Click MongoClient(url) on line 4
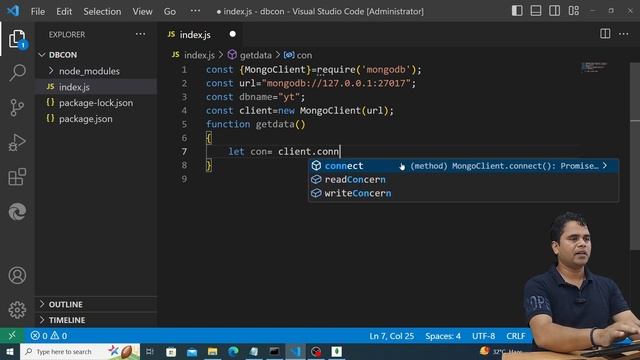The image size is (640, 360). tap(344, 111)
